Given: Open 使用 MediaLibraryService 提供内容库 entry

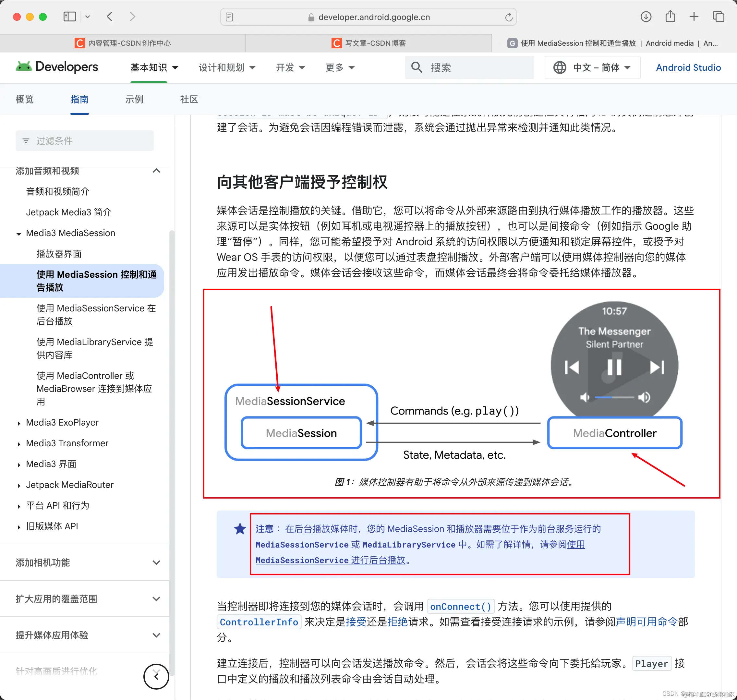Looking at the screenshot, I should [95, 348].
